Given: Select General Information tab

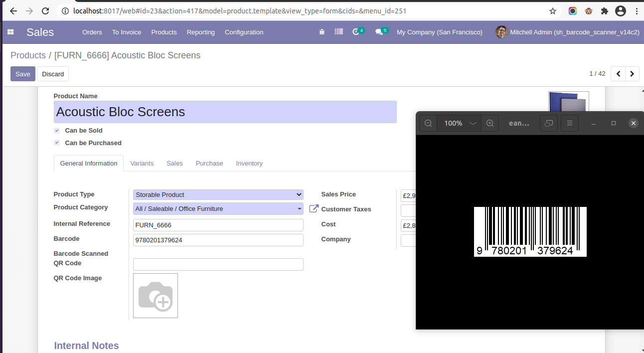Looking at the screenshot, I should pos(89,163).
